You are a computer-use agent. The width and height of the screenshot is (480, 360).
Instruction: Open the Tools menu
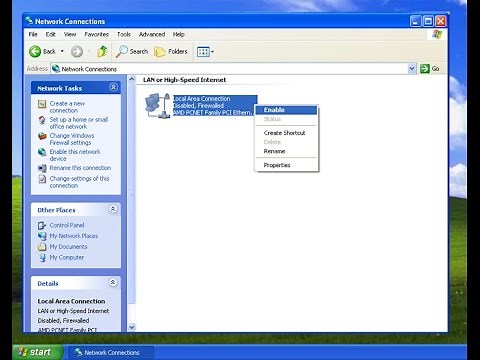tap(124, 34)
